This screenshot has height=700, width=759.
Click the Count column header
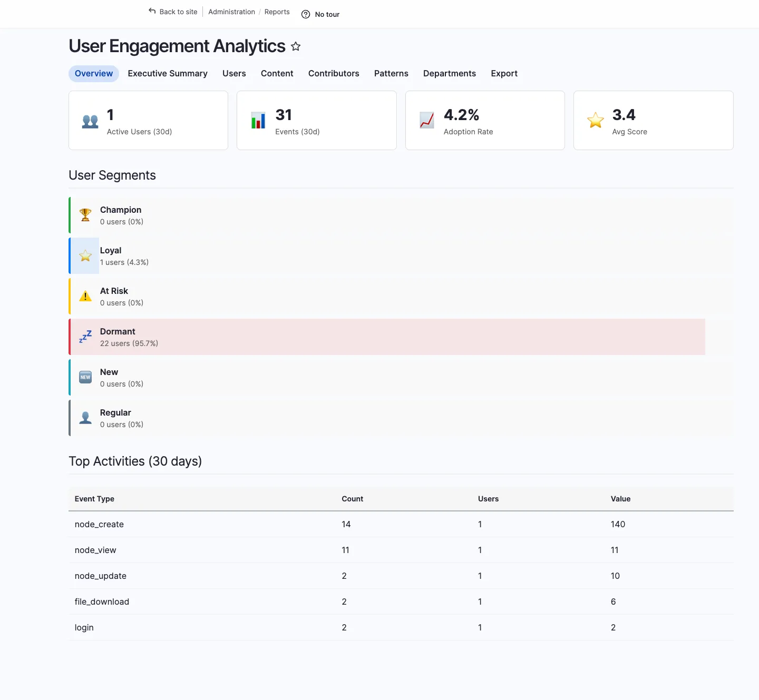tap(353, 499)
